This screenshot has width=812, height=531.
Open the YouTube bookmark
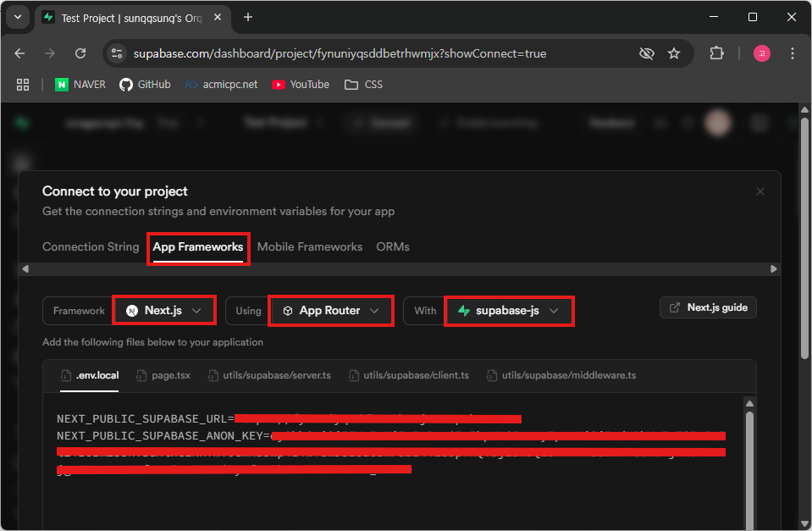coord(301,85)
